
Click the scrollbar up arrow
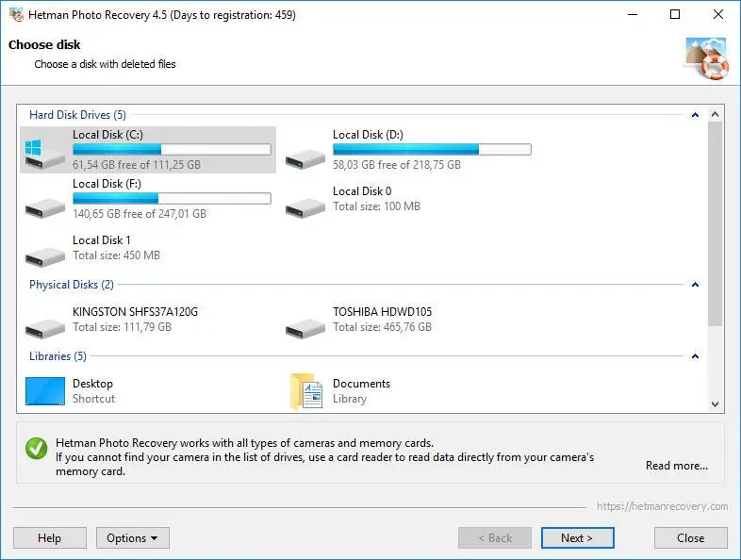point(715,114)
